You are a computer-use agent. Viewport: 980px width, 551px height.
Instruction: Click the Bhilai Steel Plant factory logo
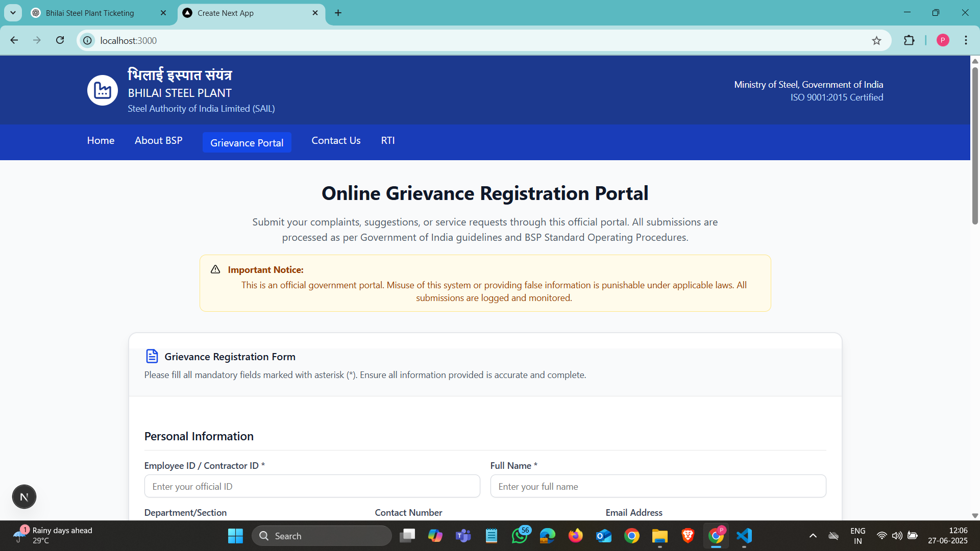[103, 90]
